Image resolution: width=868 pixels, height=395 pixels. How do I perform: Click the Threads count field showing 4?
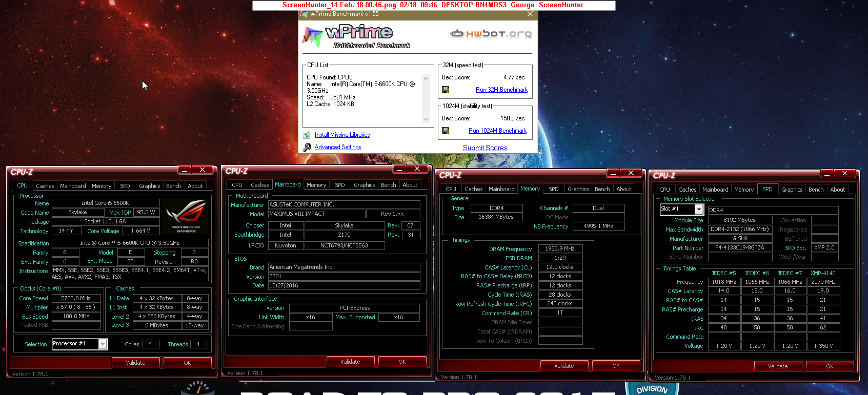198,344
